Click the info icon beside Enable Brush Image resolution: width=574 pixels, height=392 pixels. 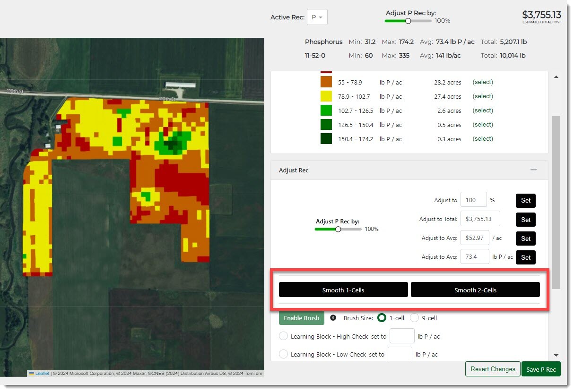pyautogui.click(x=333, y=318)
